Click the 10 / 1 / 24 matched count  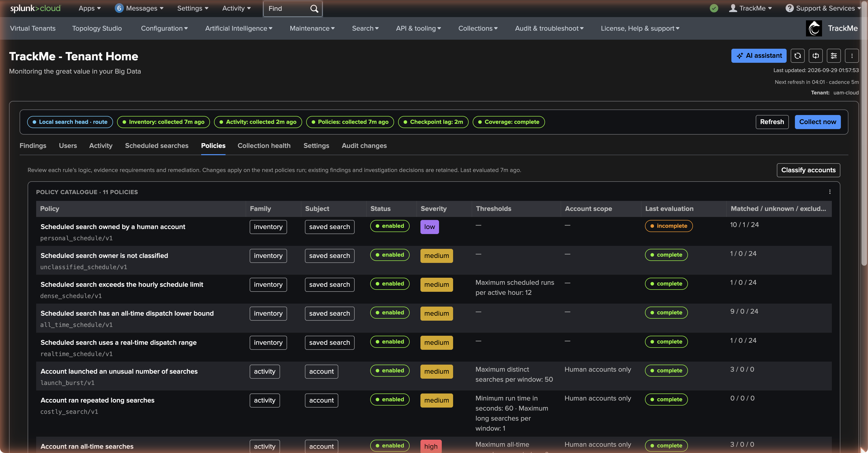(744, 225)
